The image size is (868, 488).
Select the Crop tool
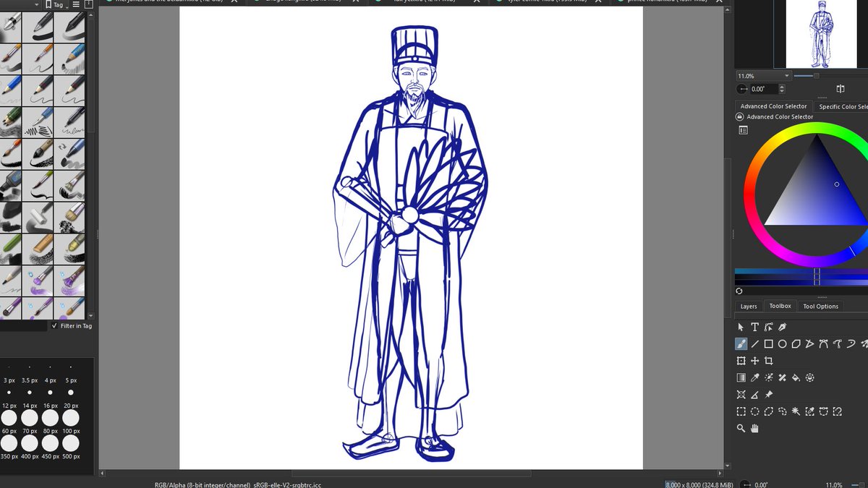[x=770, y=361]
